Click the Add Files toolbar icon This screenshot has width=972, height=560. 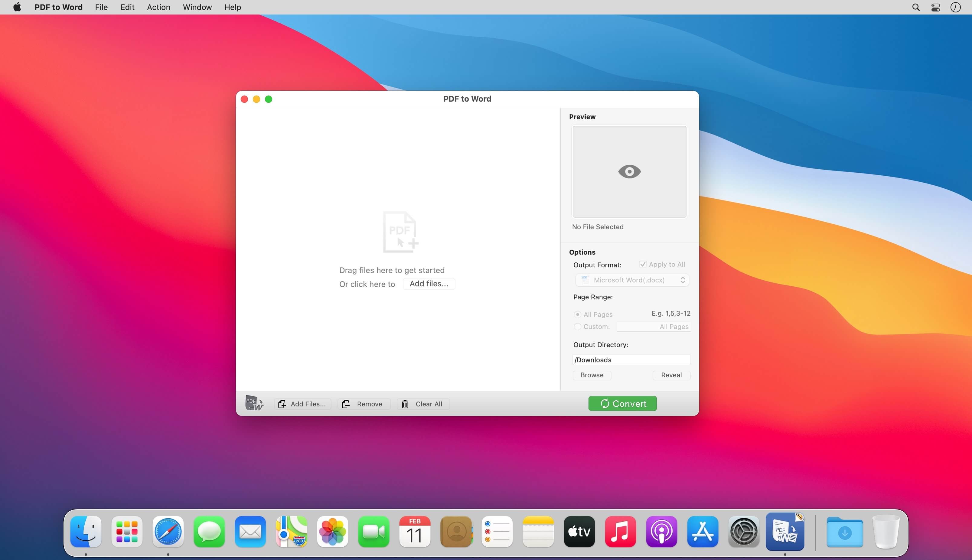[x=282, y=404]
